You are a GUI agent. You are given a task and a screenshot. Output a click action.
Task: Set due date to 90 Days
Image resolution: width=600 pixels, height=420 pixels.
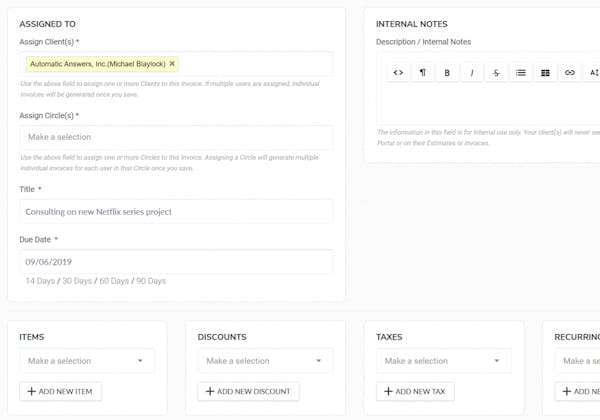point(150,281)
